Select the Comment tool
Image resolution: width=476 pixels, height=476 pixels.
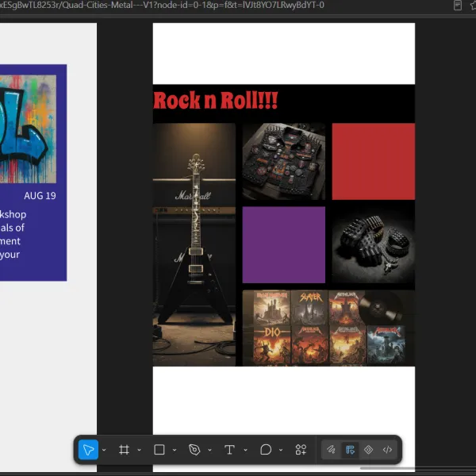click(266, 450)
